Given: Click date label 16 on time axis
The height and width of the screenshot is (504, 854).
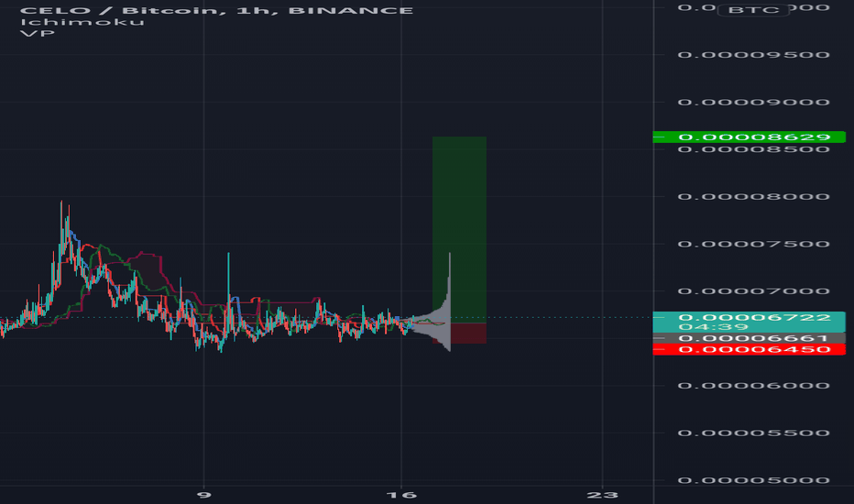Looking at the screenshot, I should [401, 495].
